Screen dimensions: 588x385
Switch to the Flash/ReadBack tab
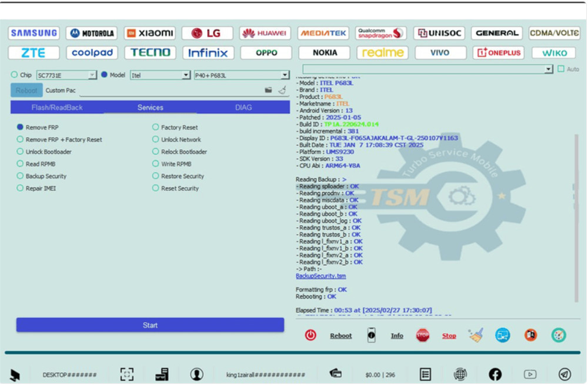click(x=58, y=107)
